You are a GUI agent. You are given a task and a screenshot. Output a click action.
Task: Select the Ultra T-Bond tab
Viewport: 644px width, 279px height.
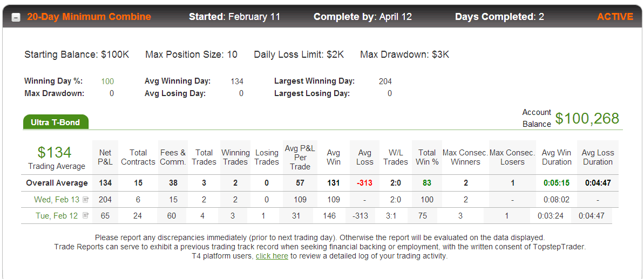tap(56, 122)
